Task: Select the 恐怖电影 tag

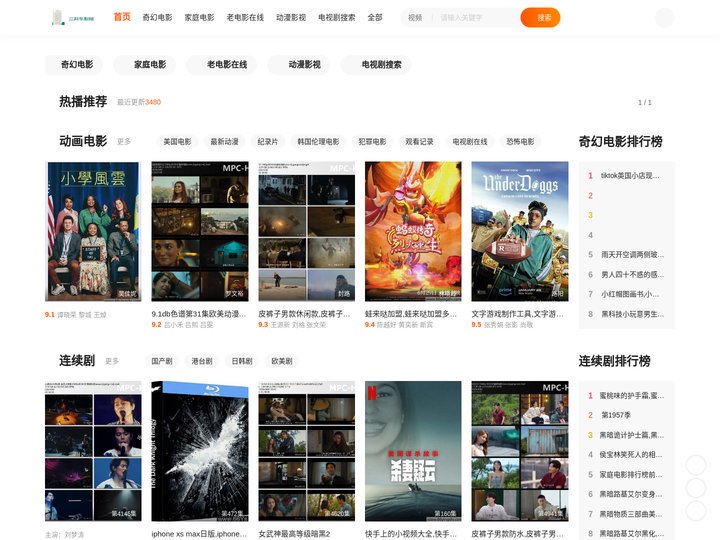Action: 520,141
